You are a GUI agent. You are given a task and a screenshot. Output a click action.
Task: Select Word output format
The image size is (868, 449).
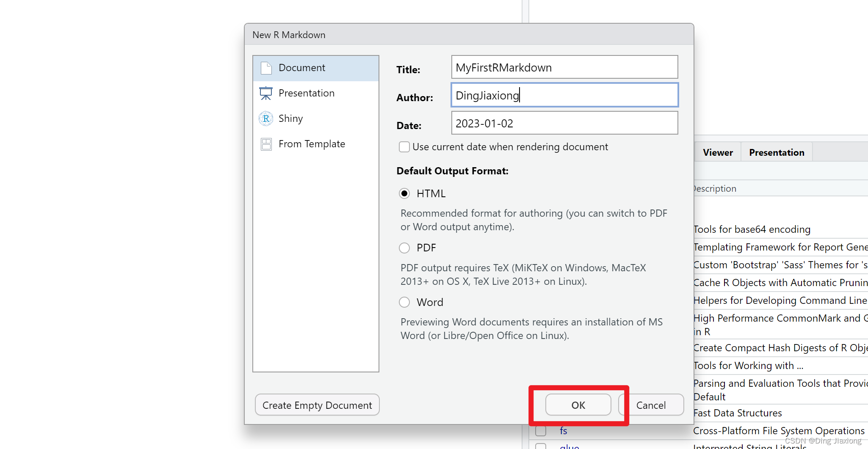[404, 302]
